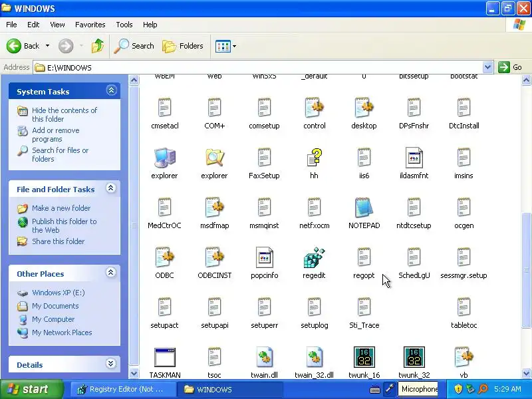Open the Favorites menu
Image resolution: width=532 pixels, height=399 pixels.
(x=90, y=25)
